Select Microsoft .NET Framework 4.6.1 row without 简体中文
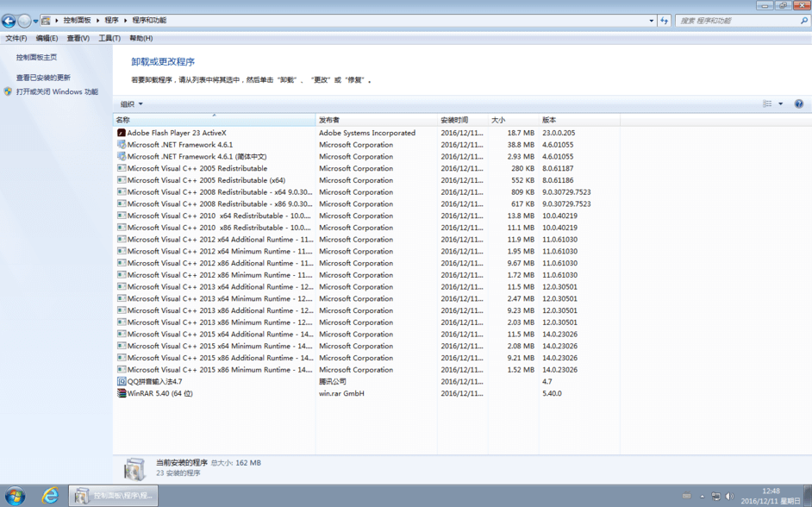The image size is (812, 507). [368, 145]
